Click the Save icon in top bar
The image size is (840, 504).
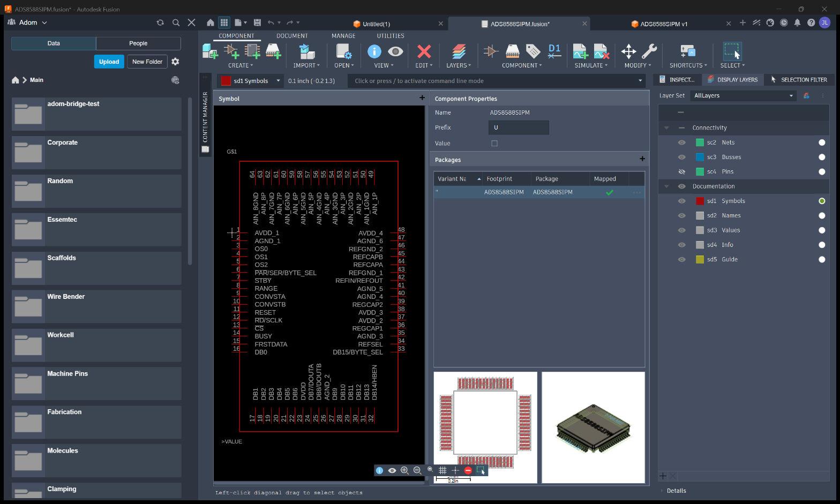257,22
